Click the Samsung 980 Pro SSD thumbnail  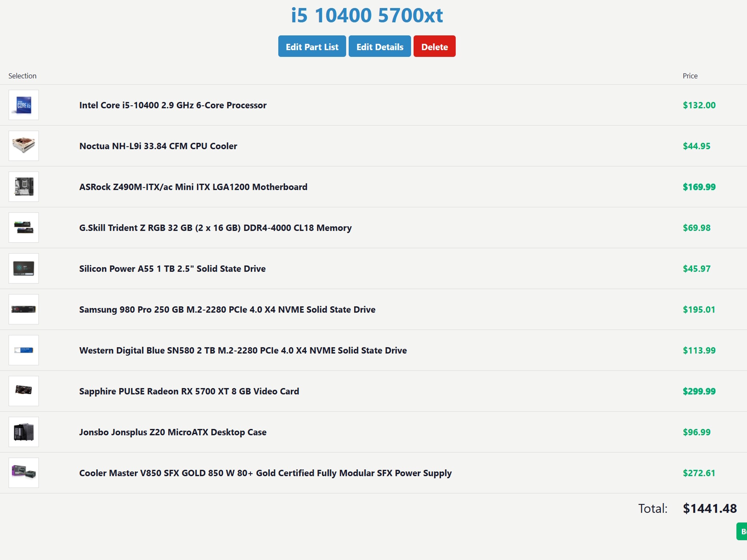tap(24, 309)
